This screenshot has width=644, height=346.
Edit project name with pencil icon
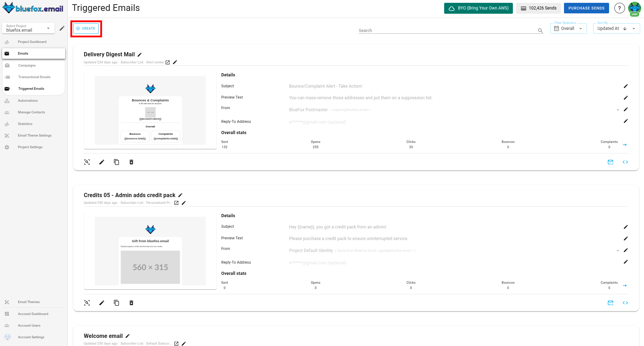pos(62,28)
